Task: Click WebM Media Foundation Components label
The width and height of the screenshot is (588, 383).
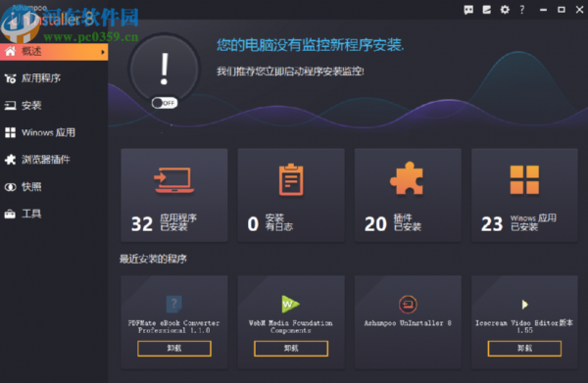Action: [x=291, y=326]
